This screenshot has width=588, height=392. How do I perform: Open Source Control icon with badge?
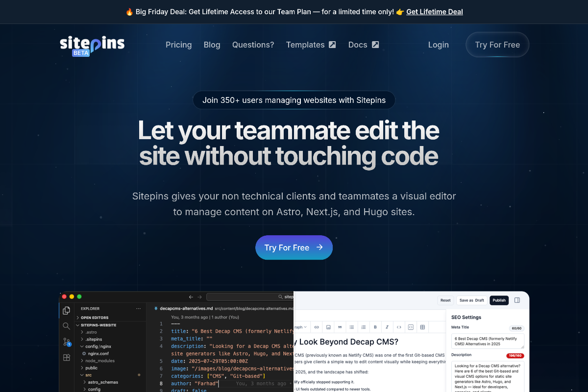[x=67, y=342]
